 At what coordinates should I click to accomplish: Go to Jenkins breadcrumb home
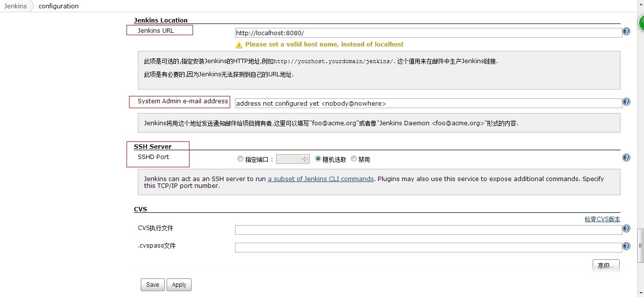pyautogui.click(x=15, y=6)
